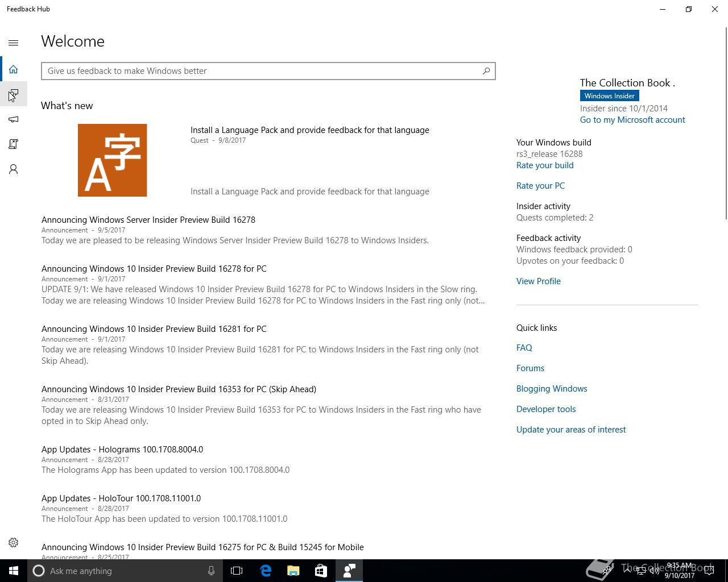Open Announcements megaphone icon
Image resolution: width=728 pixels, height=582 pixels.
(x=14, y=119)
